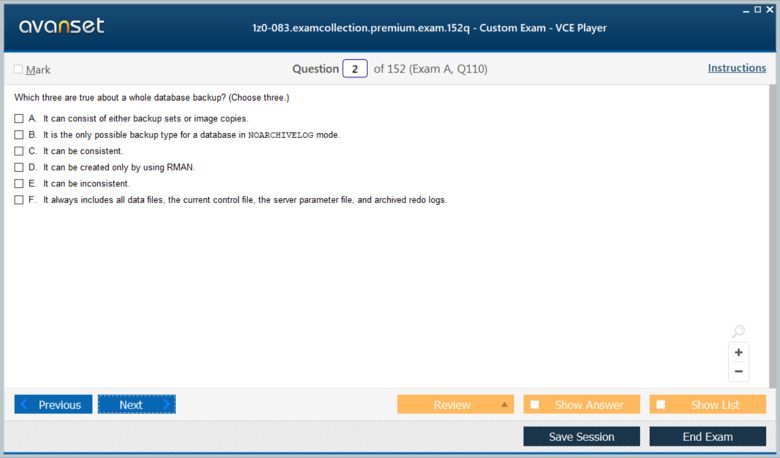
Task: Minimize the VCE Player window
Action: [x=746, y=11]
